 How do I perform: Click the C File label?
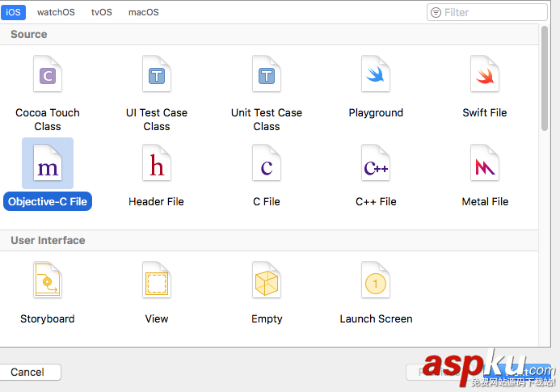coord(267,201)
